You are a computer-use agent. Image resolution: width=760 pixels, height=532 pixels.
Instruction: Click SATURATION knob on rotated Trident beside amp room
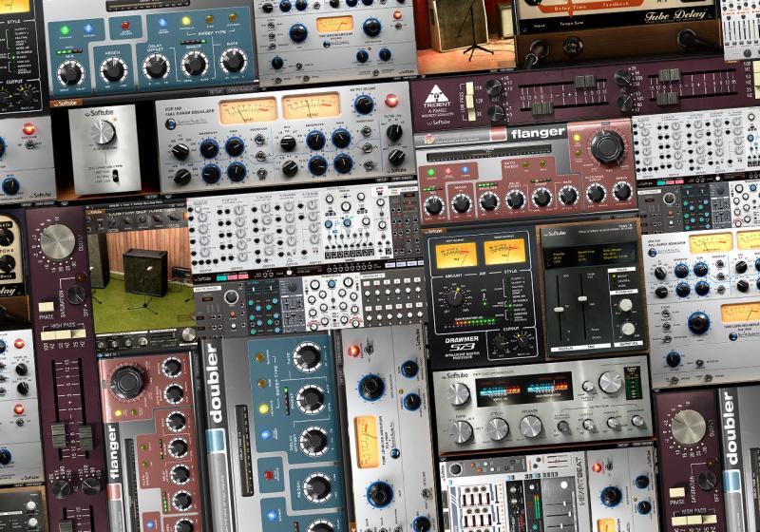[x=76, y=294]
